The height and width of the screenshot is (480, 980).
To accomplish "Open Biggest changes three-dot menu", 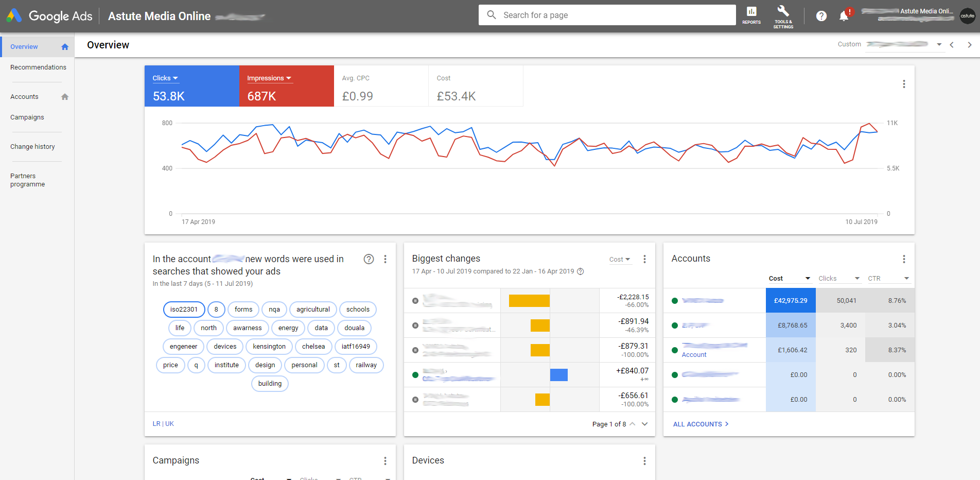I will click(x=644, y=259).
